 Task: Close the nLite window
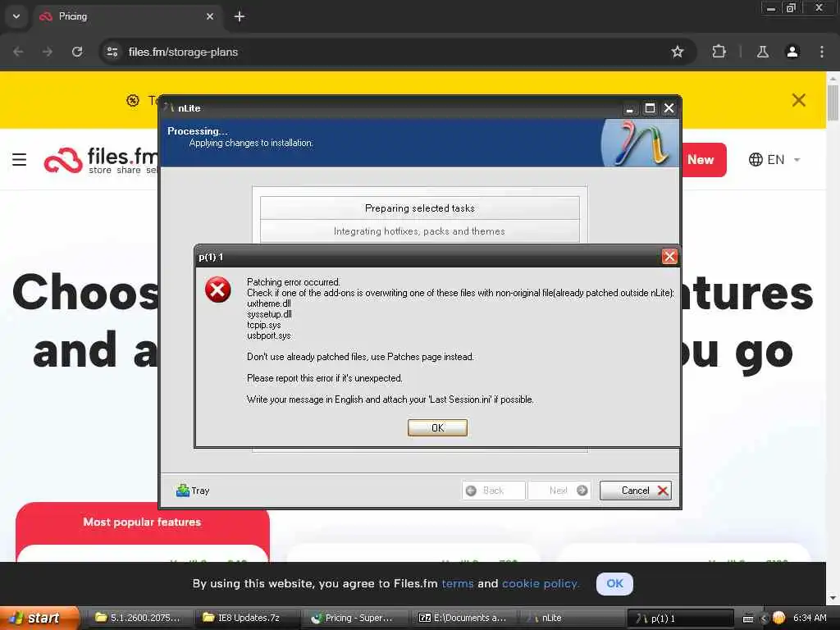(x=669, y=108)
